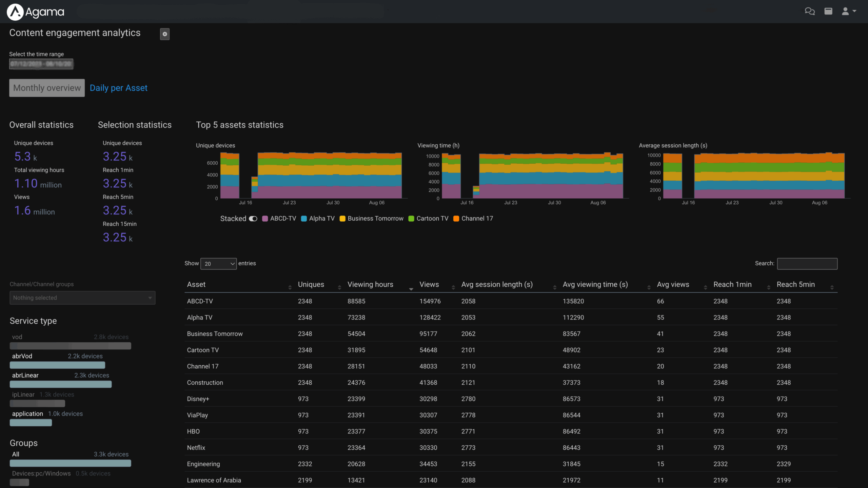Toggle ABCD-TV legend series visibility
This screenshot has height=488, width=868.
pyautogui.click(x=283, y=219)
